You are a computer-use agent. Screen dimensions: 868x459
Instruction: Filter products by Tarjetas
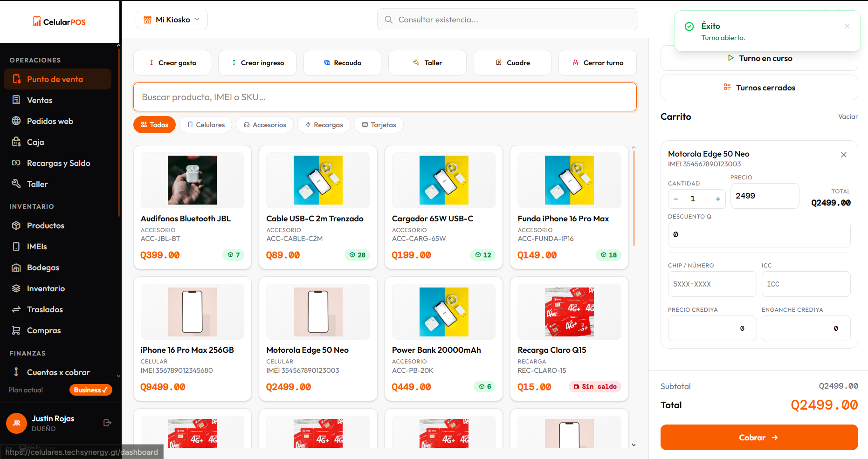click(x=379, y=124)
